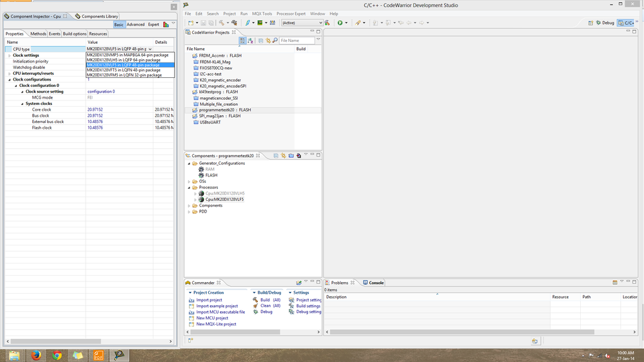
Task: Expand the OSs folder in Components
Action: [x=190, y=182]
